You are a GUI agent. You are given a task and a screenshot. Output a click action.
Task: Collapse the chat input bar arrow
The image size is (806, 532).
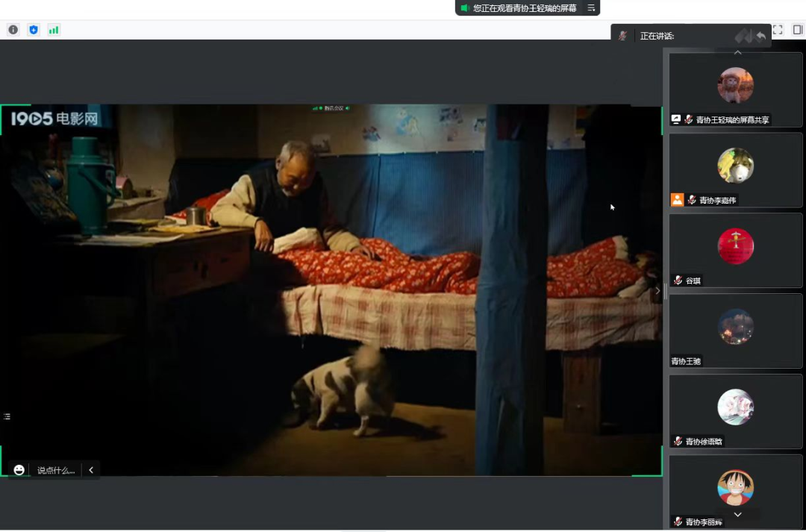(91, 470)
